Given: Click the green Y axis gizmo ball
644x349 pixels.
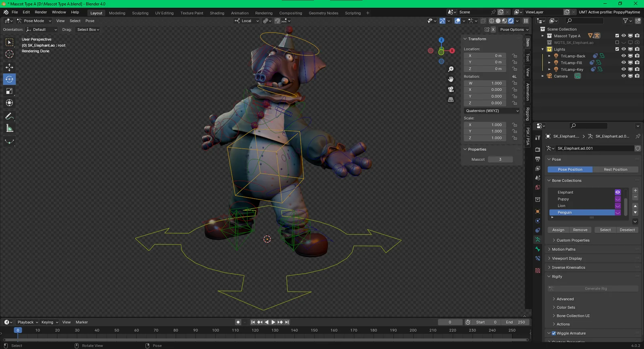Looking at the screenshot, I should [x=441, y=52].
